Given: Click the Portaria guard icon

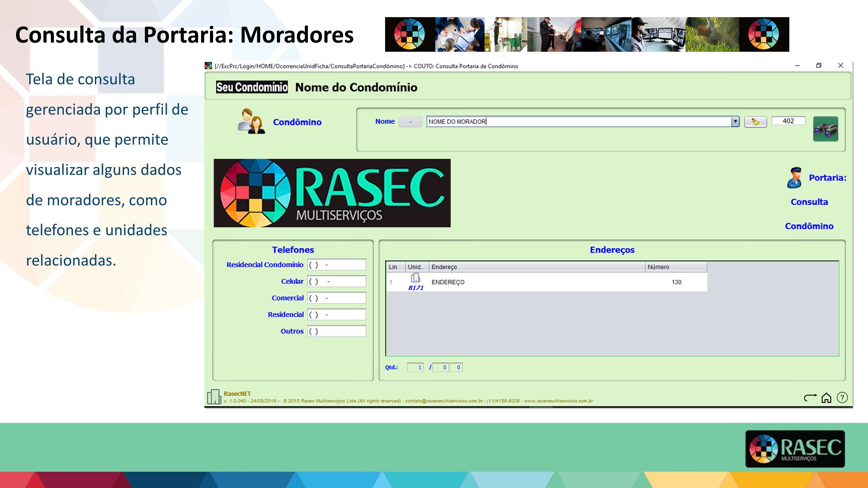Looking at the screenshot, I should click(794, 178).
